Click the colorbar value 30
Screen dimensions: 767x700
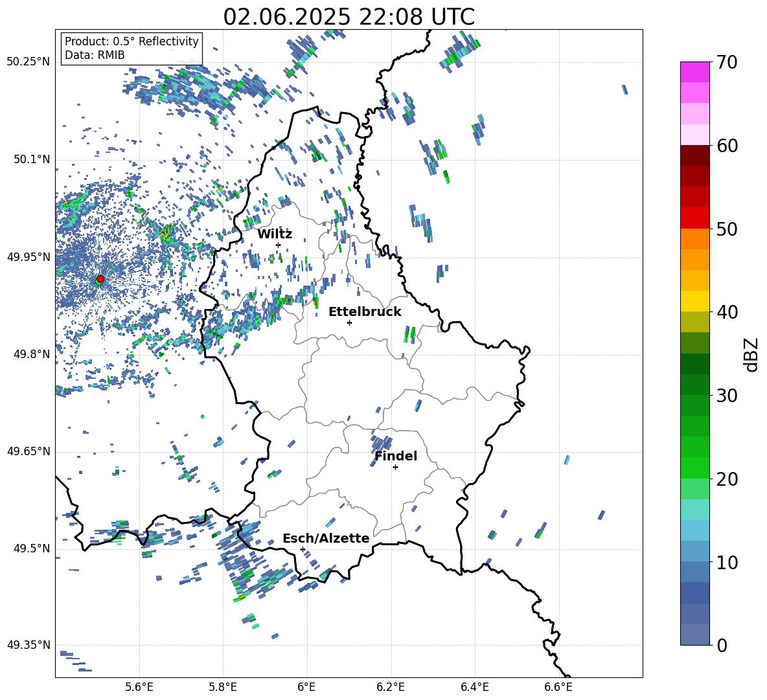[x=727, y=396]
